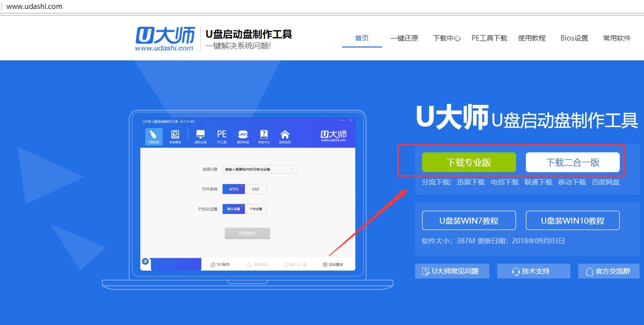Open the 装机必备 icon in the laptop preview
The height and width of the screenshot is (325, 644).
200,137
